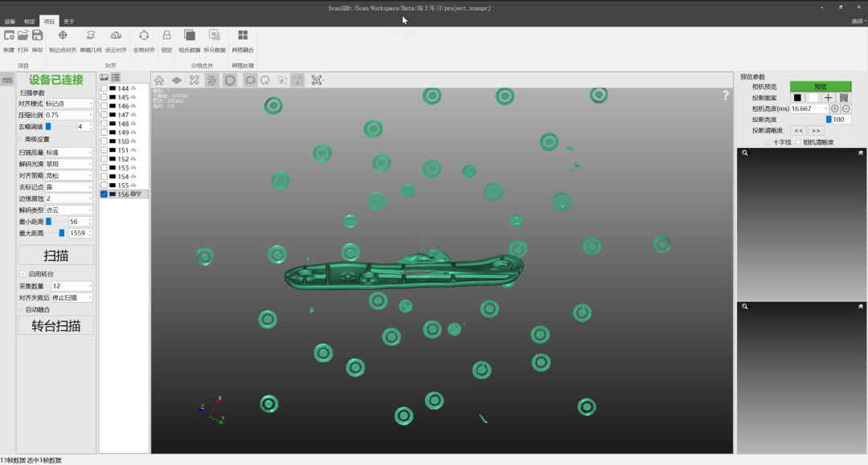Open the help question mark icon
868x465 pixels.
click(725, 96)
